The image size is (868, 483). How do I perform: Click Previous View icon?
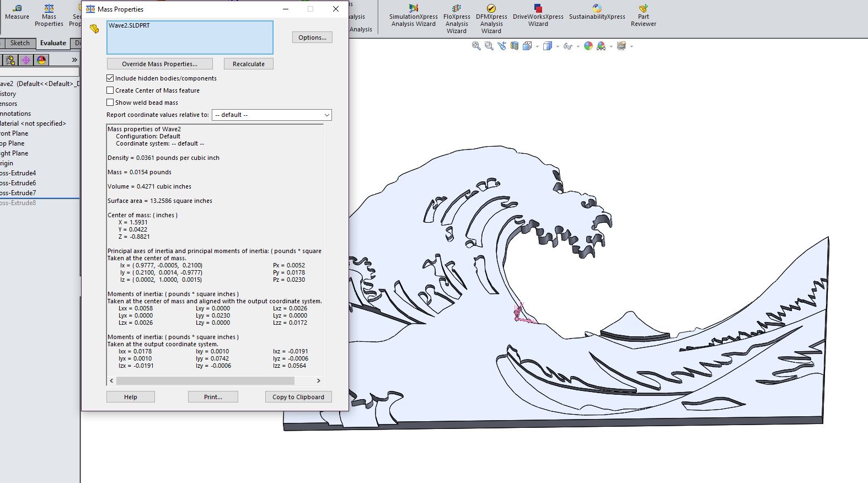point(502,46)
